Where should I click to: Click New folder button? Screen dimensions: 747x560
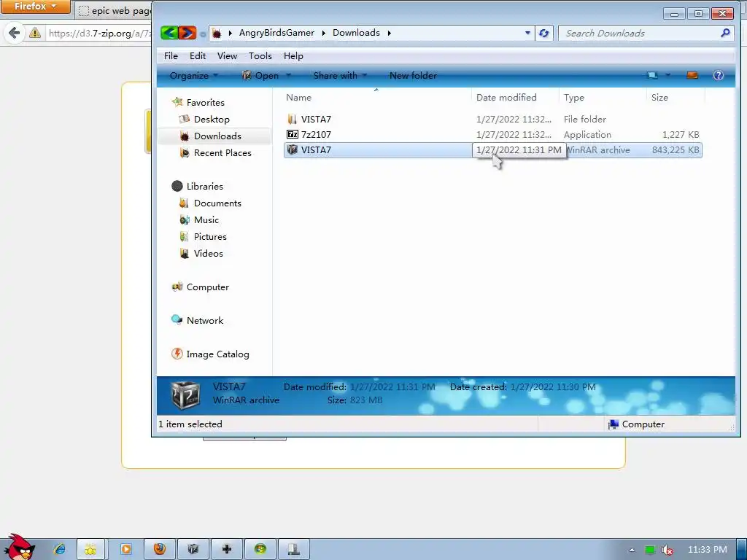pos(413,76)
